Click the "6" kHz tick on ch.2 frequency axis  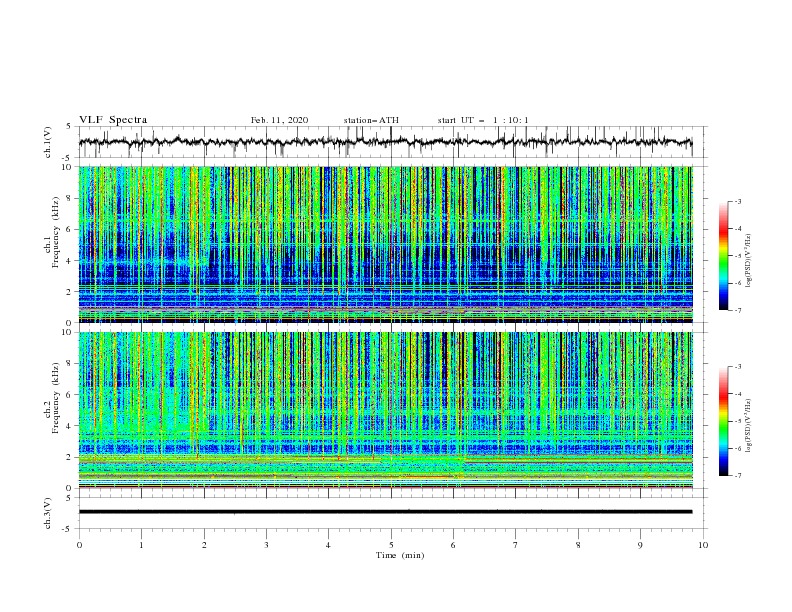[x=70, y=395]
